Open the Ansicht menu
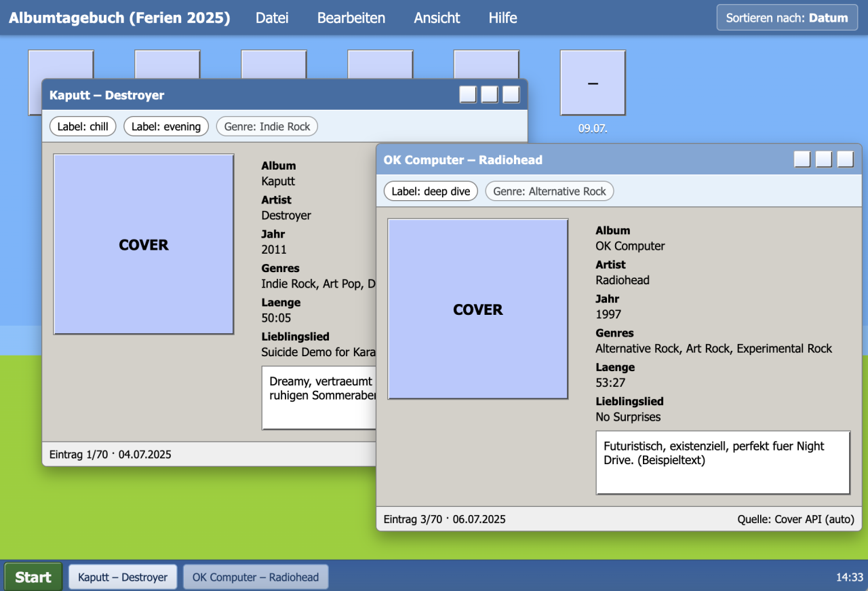This screenshot has width=868, height=591. click(437, 18)
